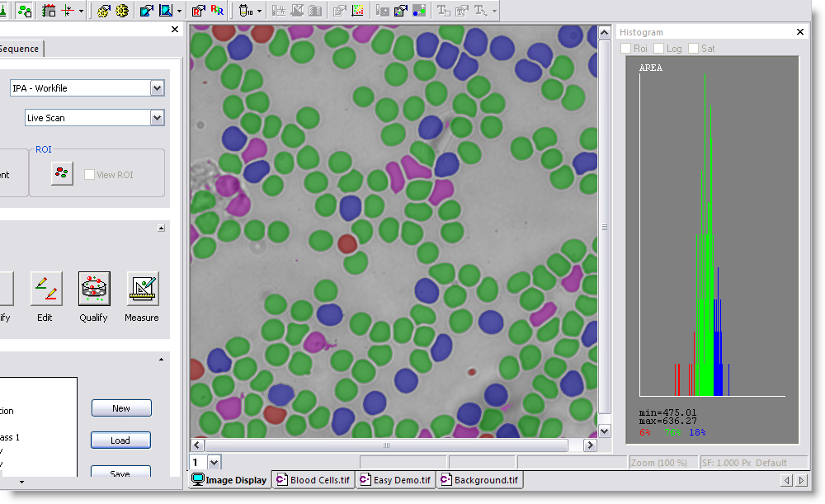This screenshot has width=825, height=504.
Task: Click the red grid calibration toolbar icon
Action: point(49,11)
